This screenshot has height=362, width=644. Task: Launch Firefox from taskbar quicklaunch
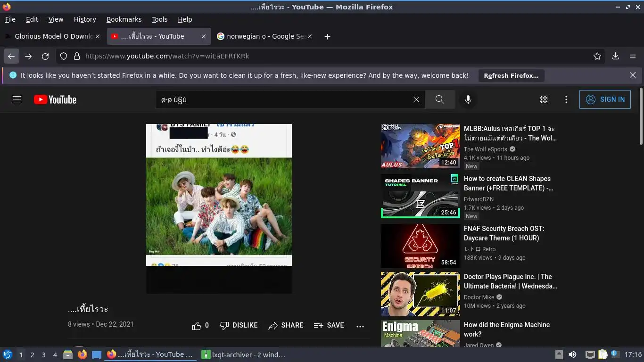(x=82, y=354)
